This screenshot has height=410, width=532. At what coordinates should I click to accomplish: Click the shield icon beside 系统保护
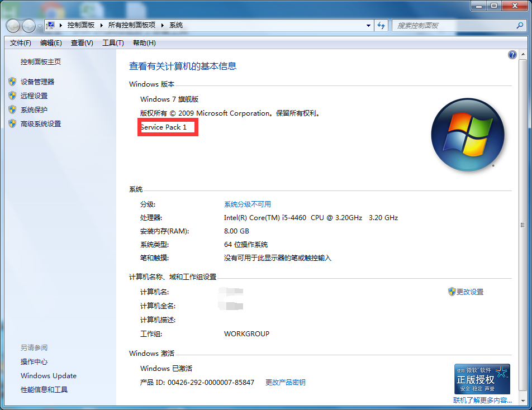(x=12, y=109)
